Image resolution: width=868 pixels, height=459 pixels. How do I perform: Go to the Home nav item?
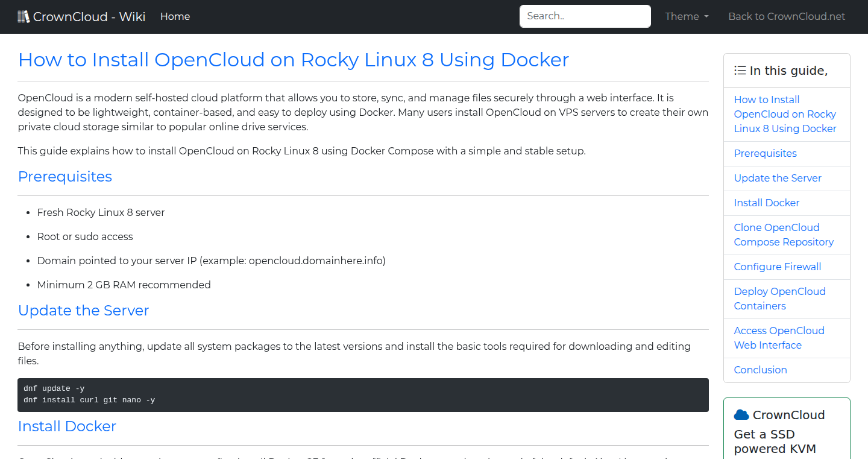point(175,16)
